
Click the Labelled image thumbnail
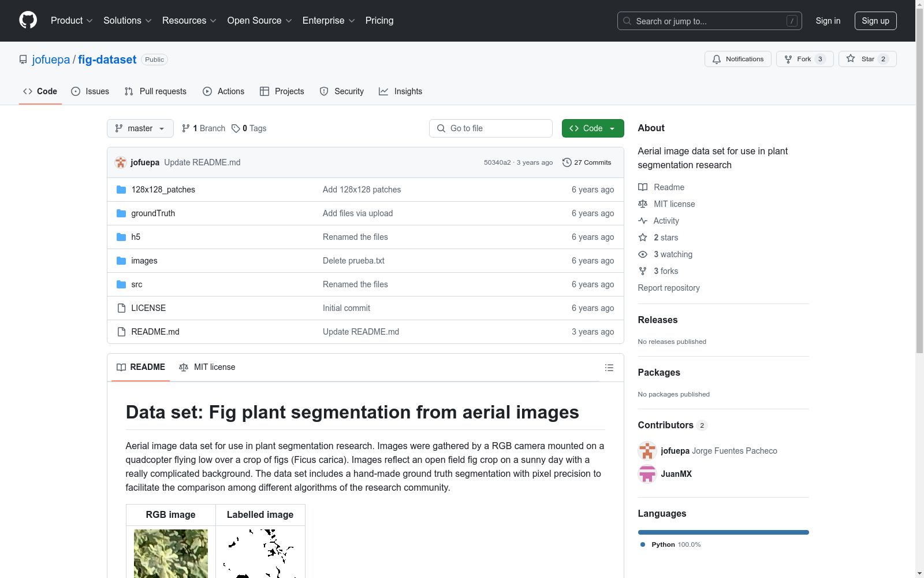click(260, 554)
